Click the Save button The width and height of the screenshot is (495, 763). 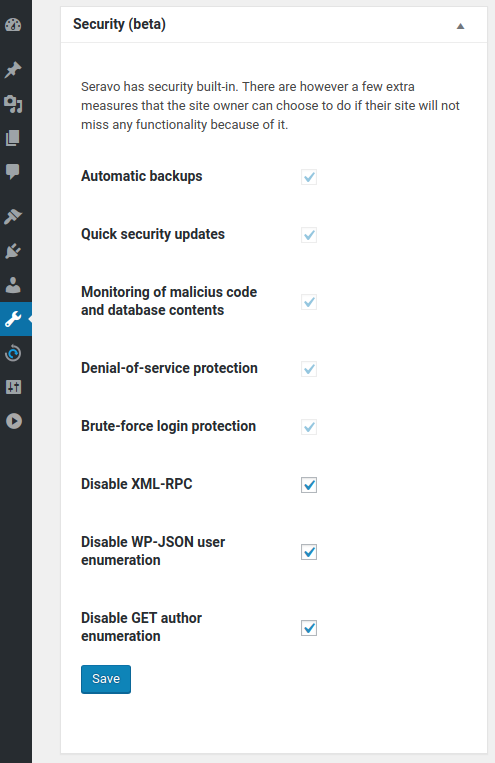106,679
